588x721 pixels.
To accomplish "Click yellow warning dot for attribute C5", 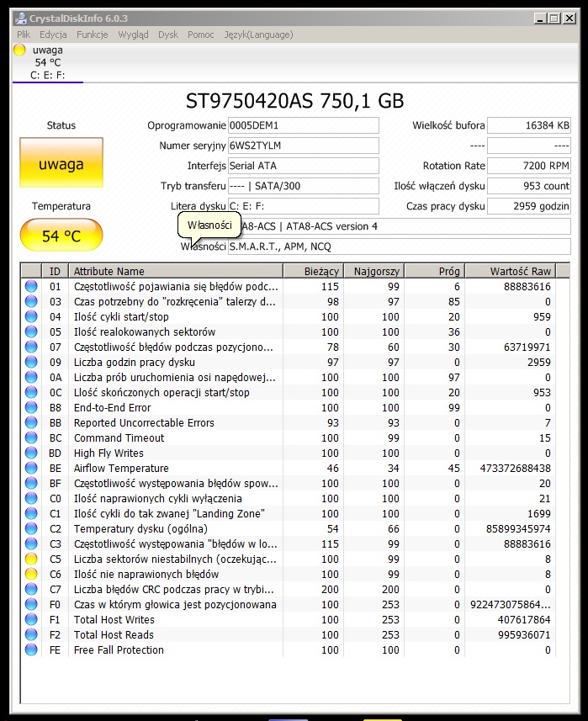I will click(31, 559).
